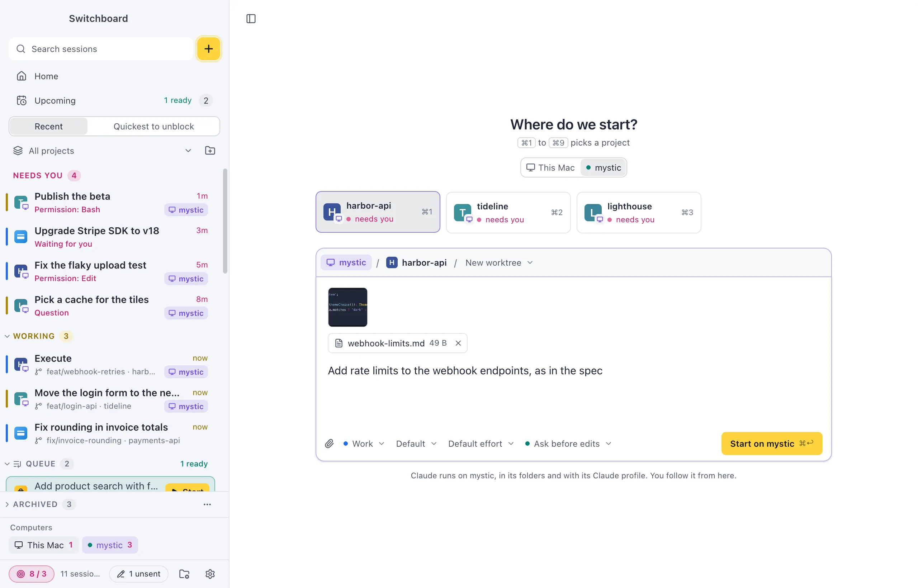Open the Publish the beta session
The height and width of the screenshot is (588, 918).
pos(111,202)
